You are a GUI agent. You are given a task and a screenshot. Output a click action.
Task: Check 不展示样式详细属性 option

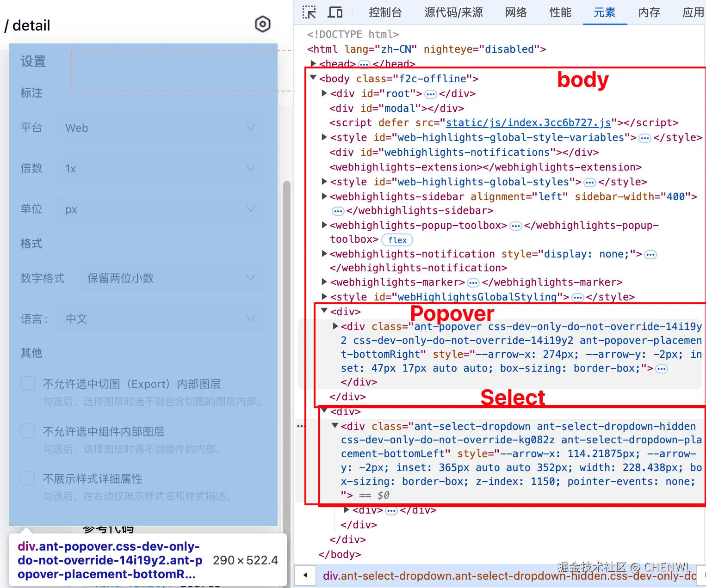pos(28,478)
